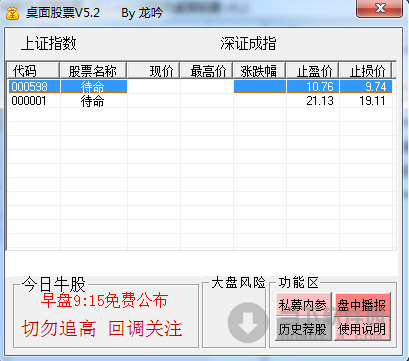This screenshot has width=409, height=361.
Task: Sort by 代码 column header
Action: tap(33, 71)
